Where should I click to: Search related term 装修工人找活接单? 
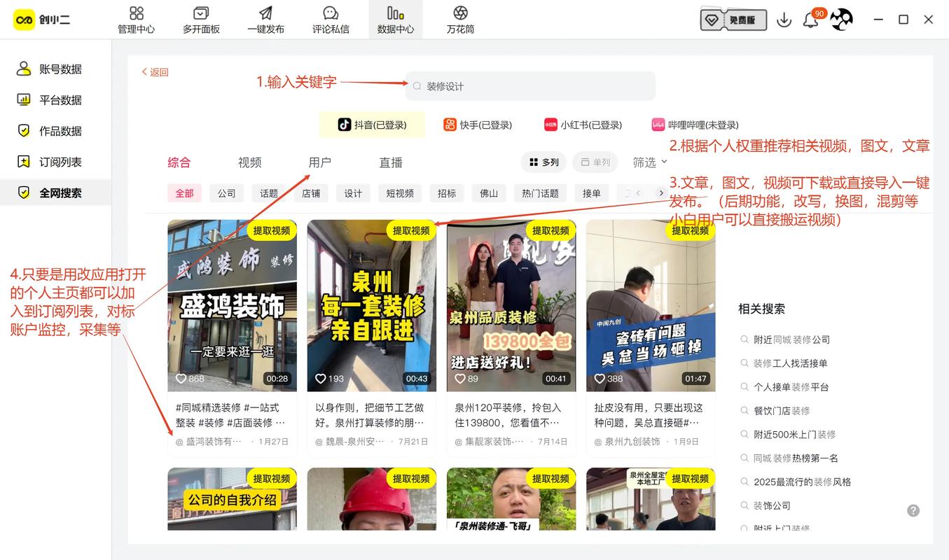[790, 363]
